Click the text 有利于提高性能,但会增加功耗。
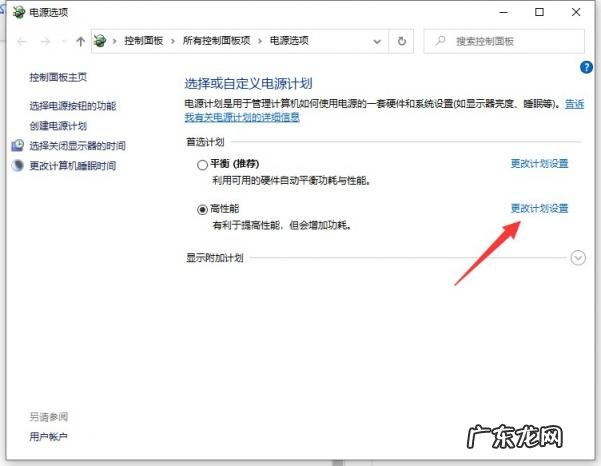 click(x=282, y=225)
